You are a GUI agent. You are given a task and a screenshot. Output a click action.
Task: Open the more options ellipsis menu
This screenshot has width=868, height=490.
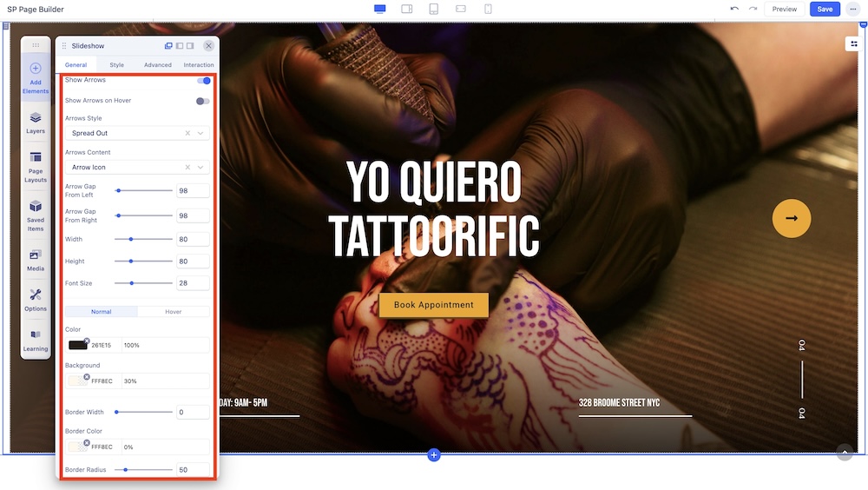coord(852,9)
